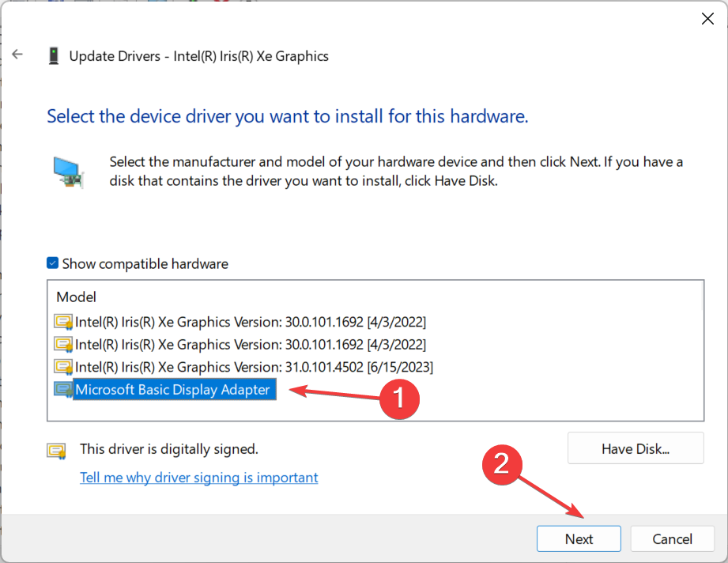Click the display adapter hardware icon
This screenshot has height=563, width=728.
[x=68, y=172]
